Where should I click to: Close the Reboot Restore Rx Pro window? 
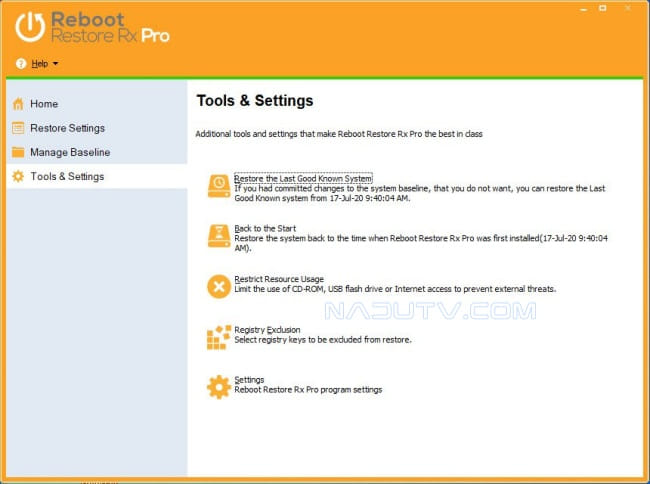point(628,8)
